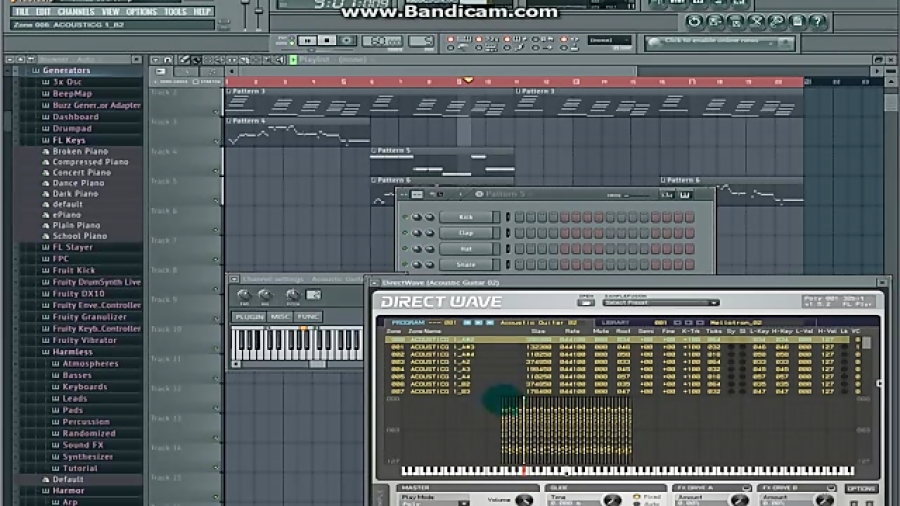Switch to FUNC tab in channel settings
The image size is (900, 506).
pos(308,317)
